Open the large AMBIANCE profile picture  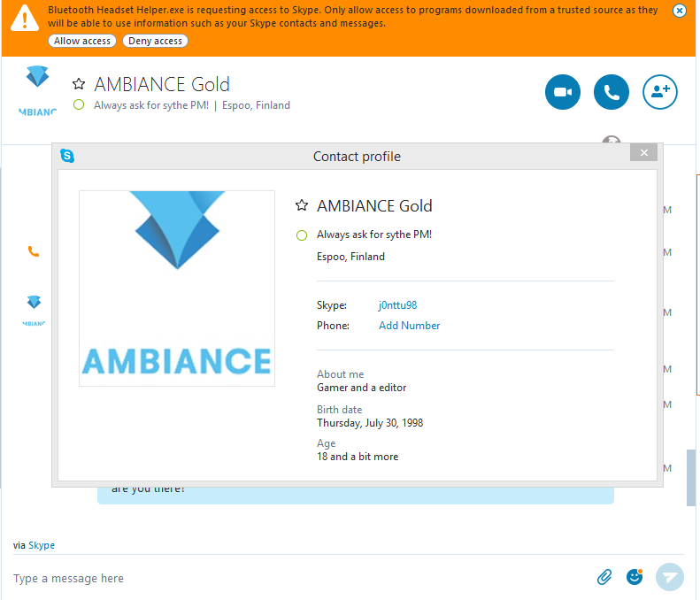pyautogui.click(x=177, y=288)
